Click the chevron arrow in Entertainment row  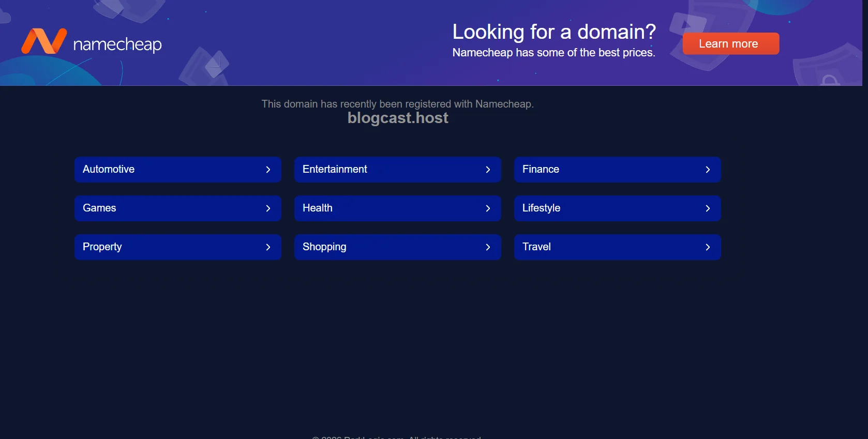[488, 170]
